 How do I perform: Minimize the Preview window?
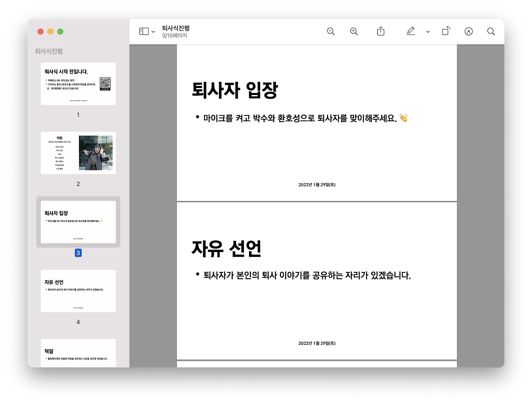pos(50,31)
